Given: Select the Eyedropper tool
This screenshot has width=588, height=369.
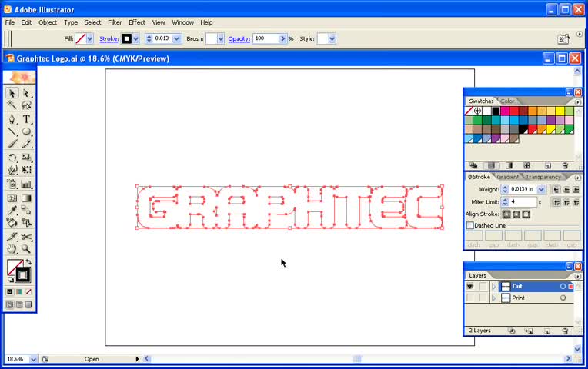Looking at the screenshot, I should [12, 210].
